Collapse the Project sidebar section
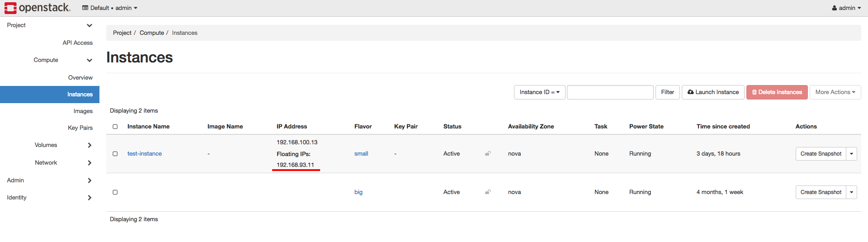868x242 pixels. coord(50,25)
